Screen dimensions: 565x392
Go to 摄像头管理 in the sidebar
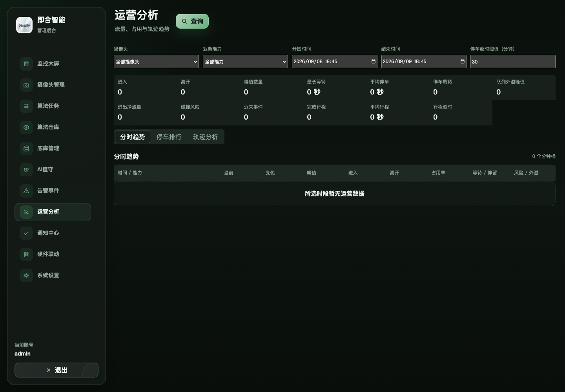[53, 85]
